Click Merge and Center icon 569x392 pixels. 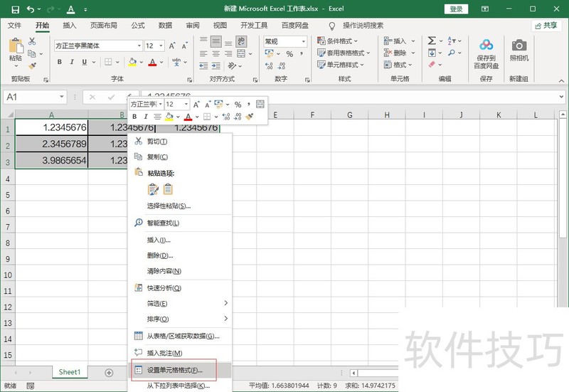pos(241,54)
